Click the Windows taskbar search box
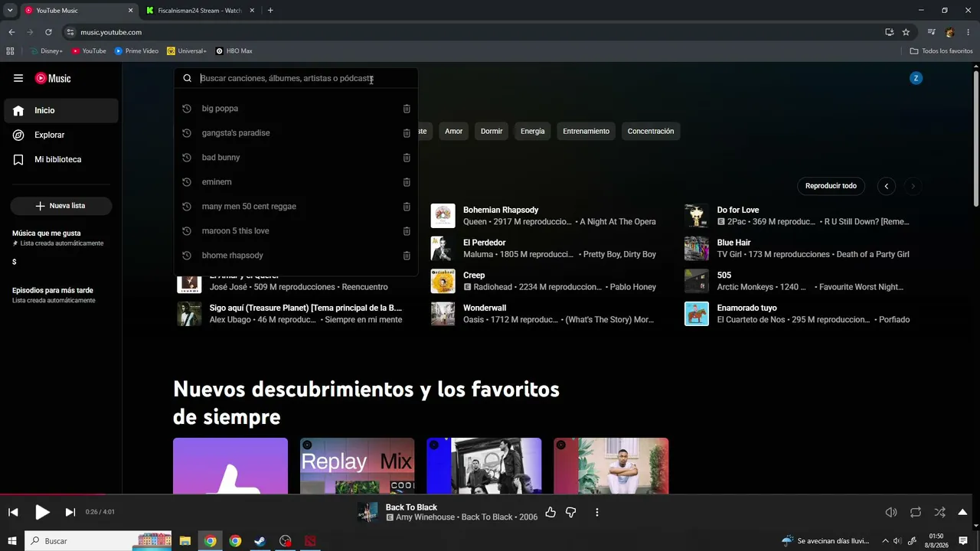This screenshot has height=551, width=980. 100,541
